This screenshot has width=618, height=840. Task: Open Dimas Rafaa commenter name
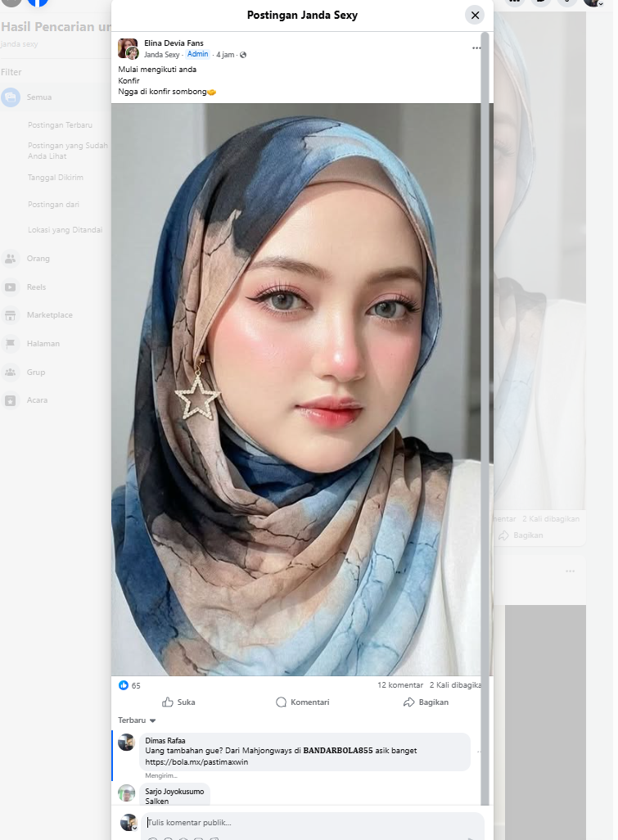165,741
